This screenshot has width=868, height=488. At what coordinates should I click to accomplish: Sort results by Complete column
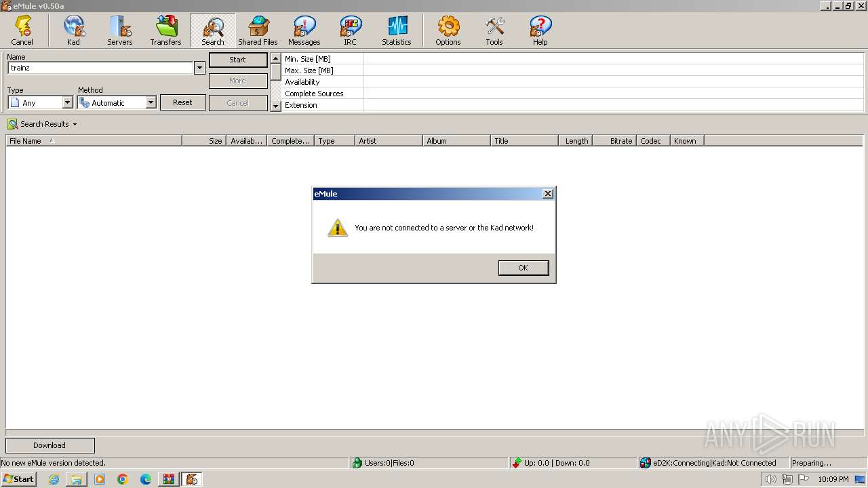(x=290, y=141)
